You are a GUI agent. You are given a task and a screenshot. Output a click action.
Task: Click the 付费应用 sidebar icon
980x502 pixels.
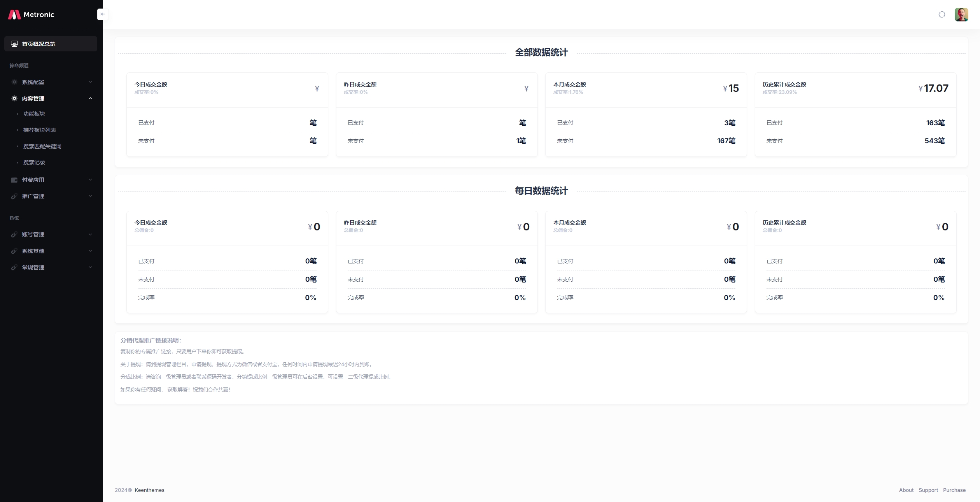click(x=14, y=179)
